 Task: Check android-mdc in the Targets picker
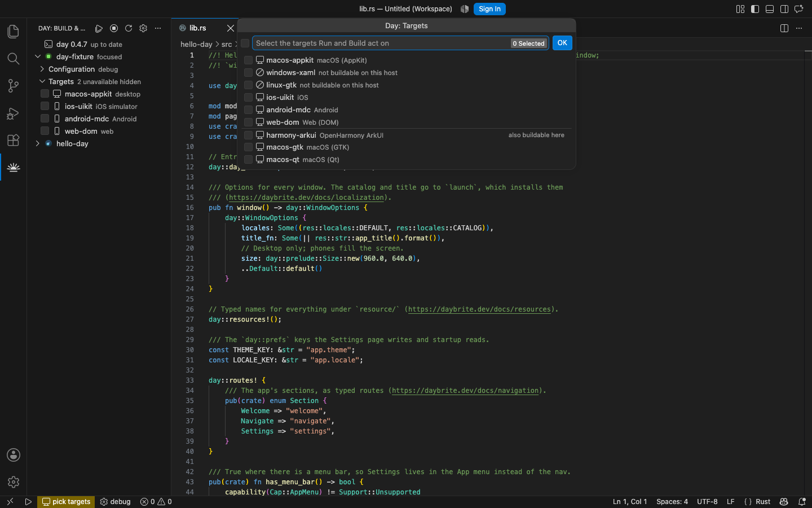[x=248, y=110]
